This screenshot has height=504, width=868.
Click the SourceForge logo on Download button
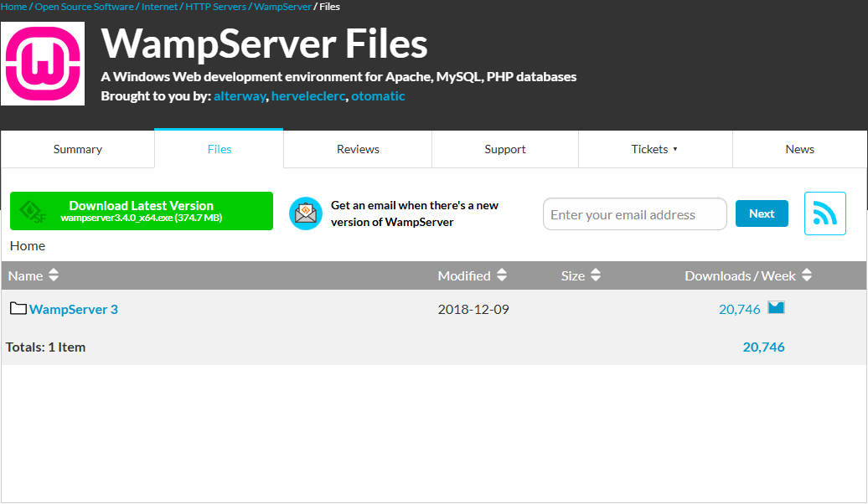(x=33, y=212)
